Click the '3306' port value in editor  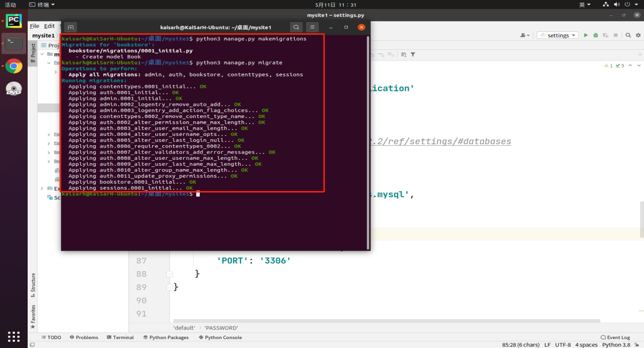pyautogui.click(x=275, y=260)
